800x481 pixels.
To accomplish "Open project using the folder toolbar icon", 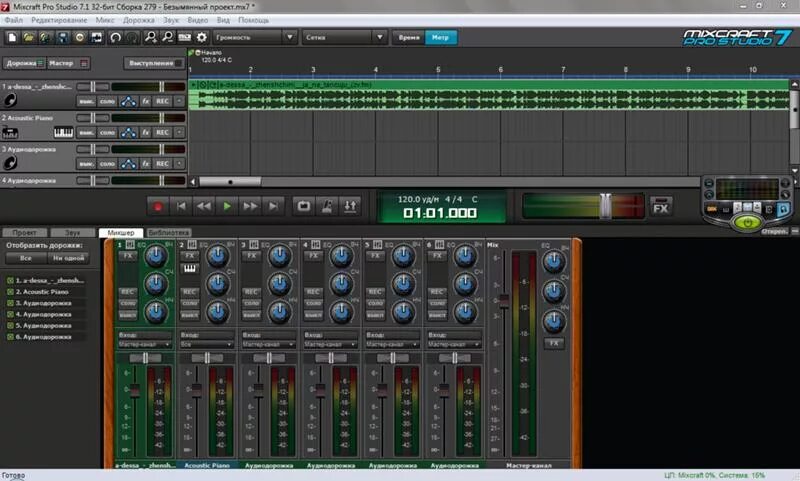I will click(x=29, y=37).
